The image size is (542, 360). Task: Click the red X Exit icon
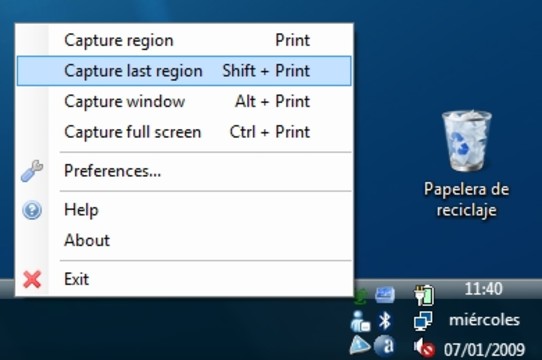pyautogui.click(x=32, y=279)
